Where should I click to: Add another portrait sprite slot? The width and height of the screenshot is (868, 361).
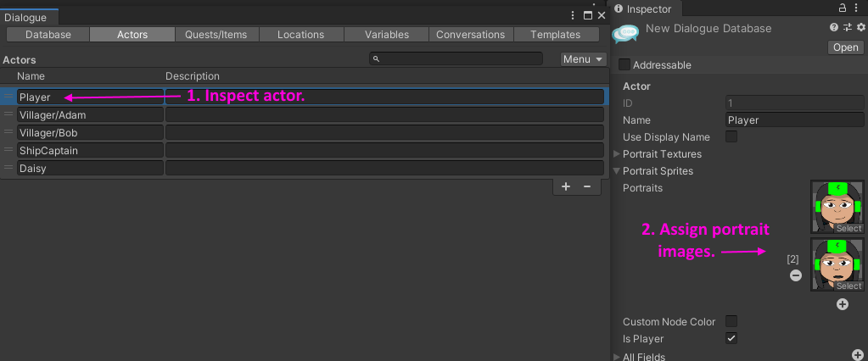tap(843, 304)
